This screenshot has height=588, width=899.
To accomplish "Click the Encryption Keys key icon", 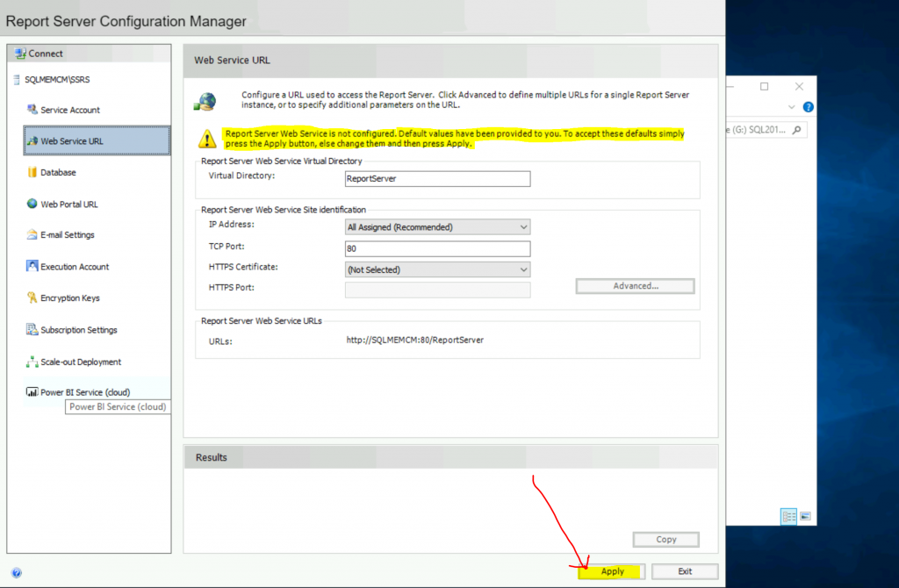I will pyautogui.click(x=32, y=298).
